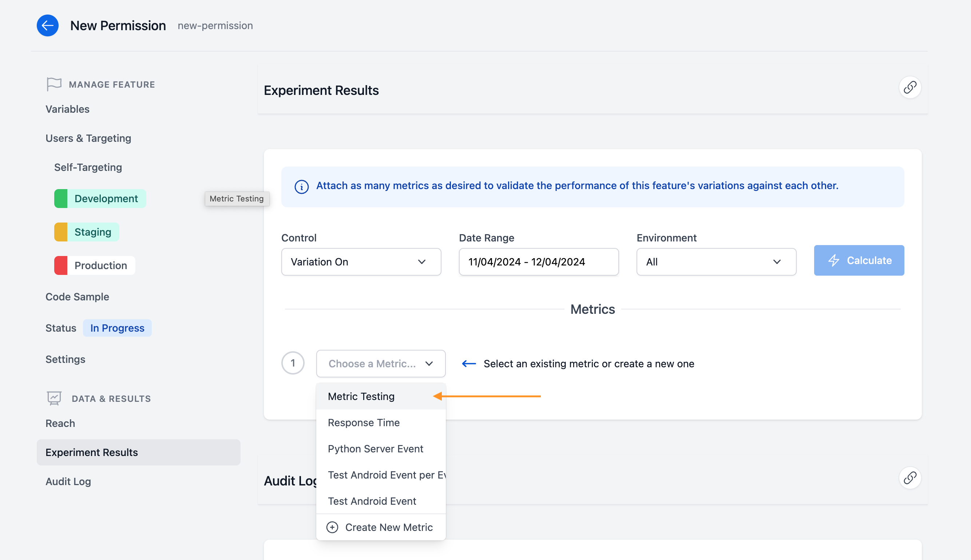Open the Development environment targeting

pos(106,199)
